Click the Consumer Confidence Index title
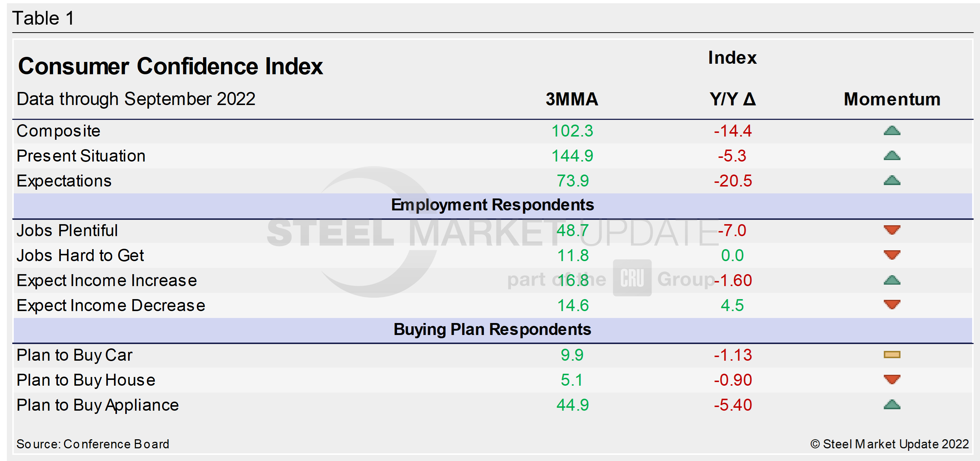Viewport: 980px width, 461px height. coord(170,66)
